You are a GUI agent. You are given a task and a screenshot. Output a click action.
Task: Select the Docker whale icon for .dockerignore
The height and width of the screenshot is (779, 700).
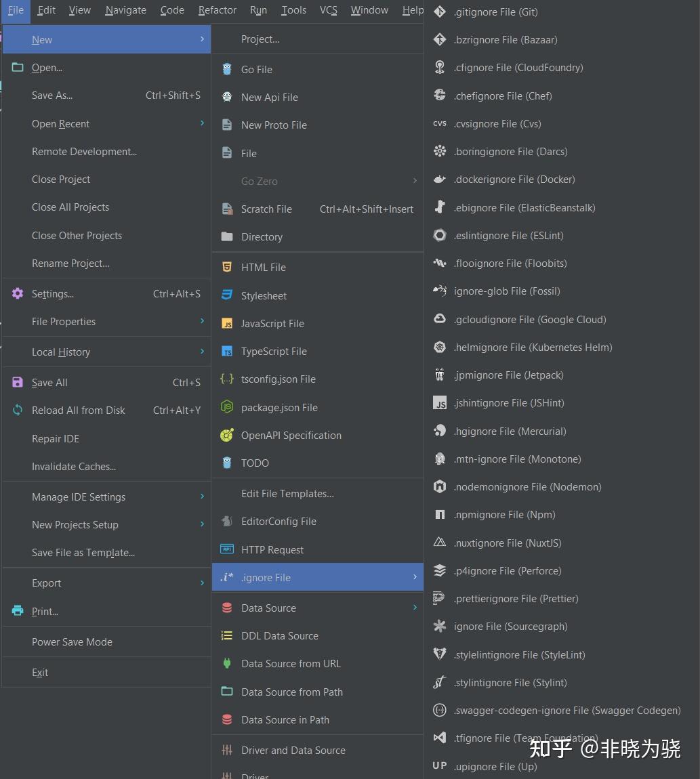[x=440, y=180]
